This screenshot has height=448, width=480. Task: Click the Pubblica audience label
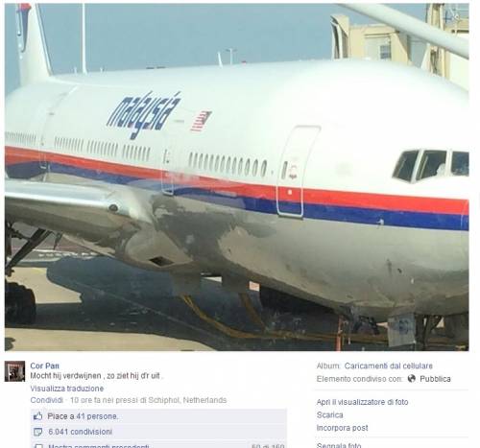[435, 379]
